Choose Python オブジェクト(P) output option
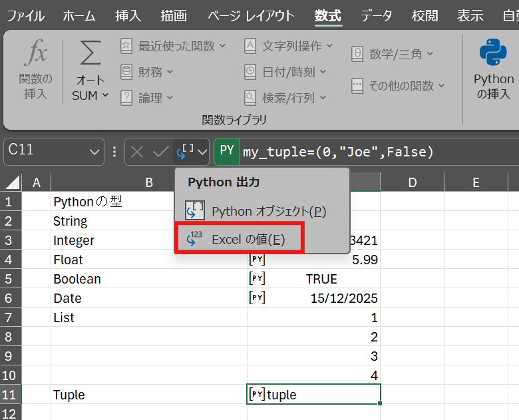The width and height of the screenshot is (519, 420). click(x=261, y=211)
